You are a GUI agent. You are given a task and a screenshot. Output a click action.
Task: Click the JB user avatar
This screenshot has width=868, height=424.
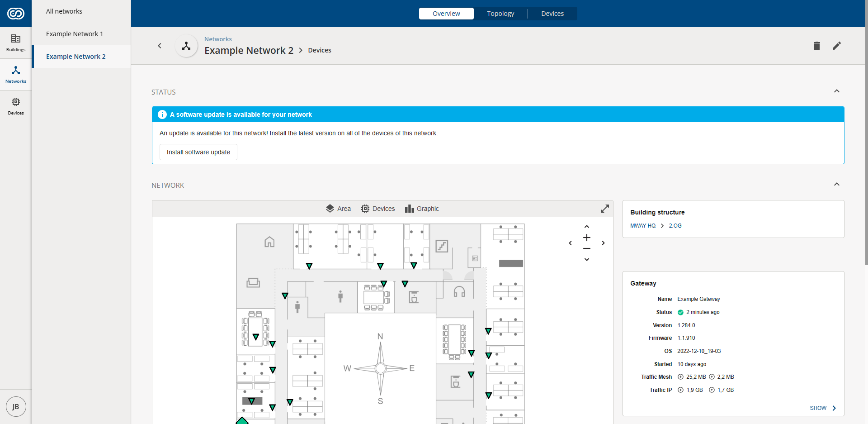pos(16,406)
